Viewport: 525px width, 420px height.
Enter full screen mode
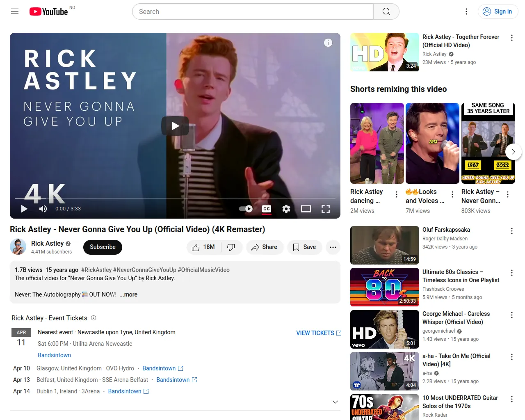(326, 209)
